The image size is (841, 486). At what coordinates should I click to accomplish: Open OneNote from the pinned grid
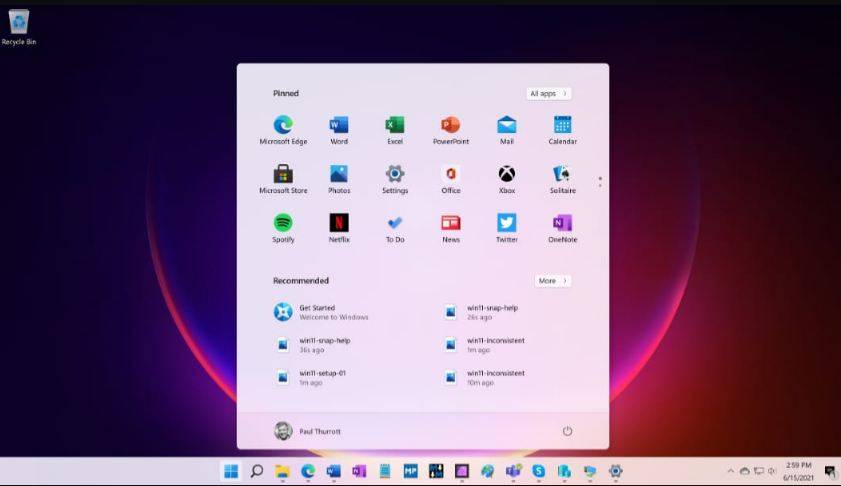[x=562, y=228]
